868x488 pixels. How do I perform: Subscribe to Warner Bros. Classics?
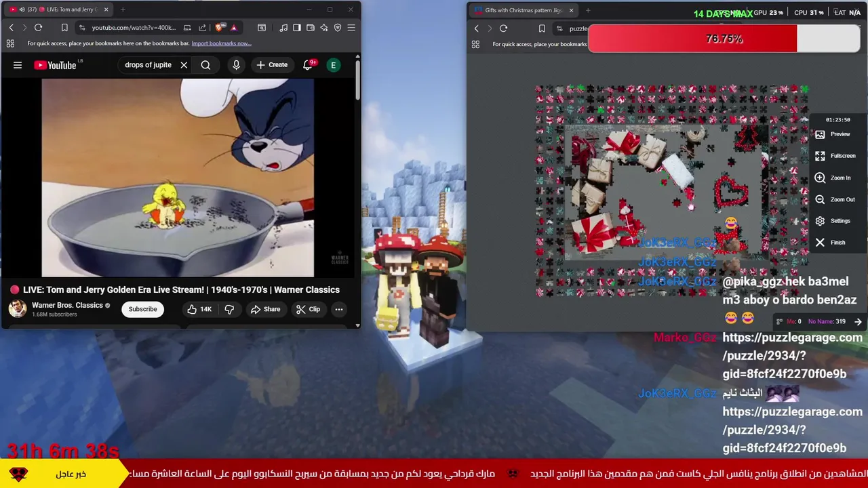coord(143,309)
